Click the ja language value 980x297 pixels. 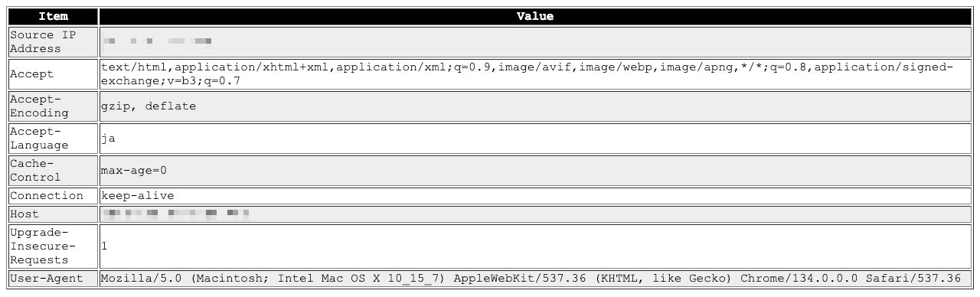click(108, 139)
